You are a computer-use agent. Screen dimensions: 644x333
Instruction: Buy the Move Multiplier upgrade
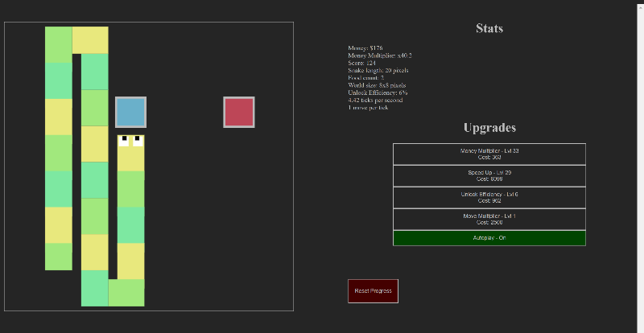(x=489, y=219)
